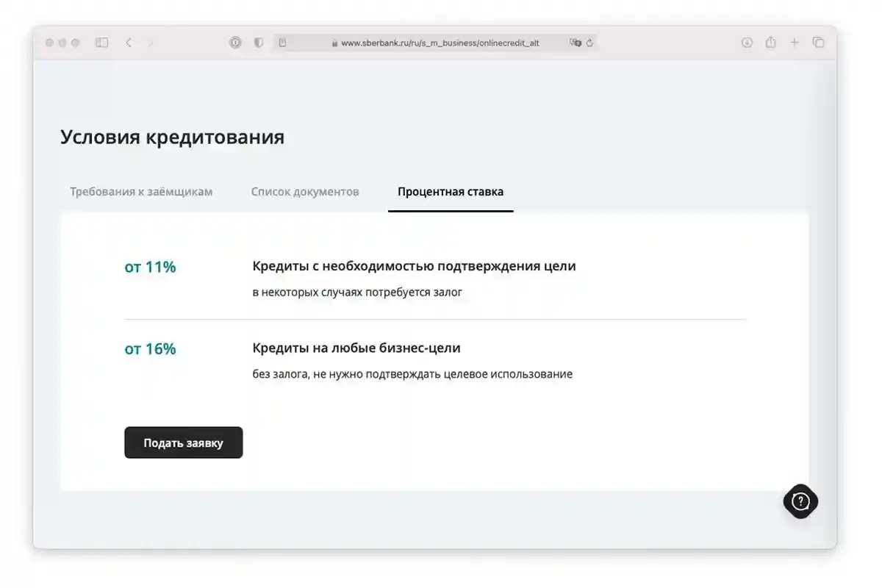Open the tab overview grid
This screenshot has width=882, height=588.
818,43
